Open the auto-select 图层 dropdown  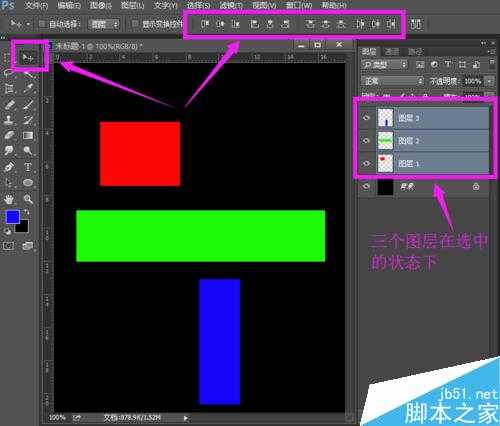coord(104,24)
